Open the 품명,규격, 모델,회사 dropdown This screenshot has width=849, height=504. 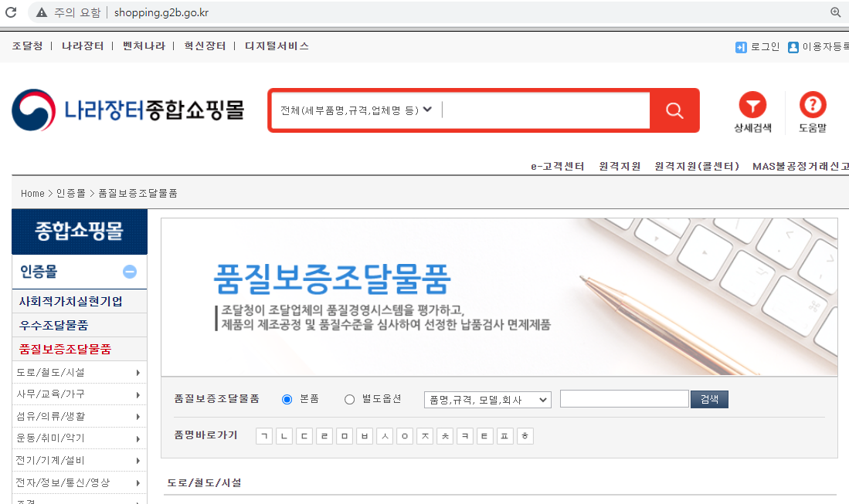tap(488, 400)
